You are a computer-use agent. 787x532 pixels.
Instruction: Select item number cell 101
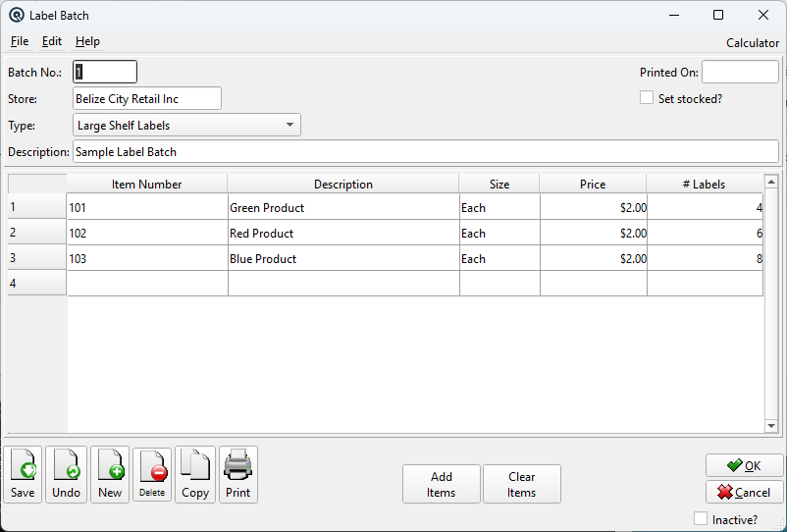coord(147,207)
